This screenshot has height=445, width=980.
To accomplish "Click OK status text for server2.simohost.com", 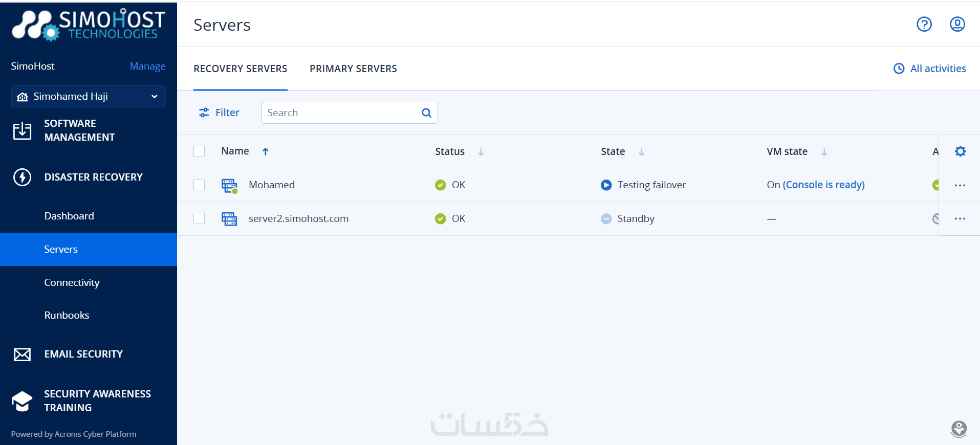I will point(459,218).
